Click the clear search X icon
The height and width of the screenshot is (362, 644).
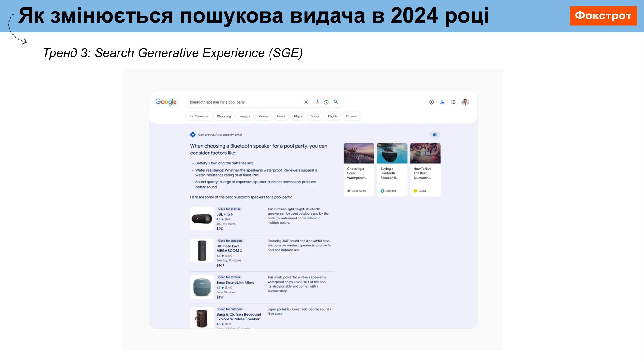306,102
